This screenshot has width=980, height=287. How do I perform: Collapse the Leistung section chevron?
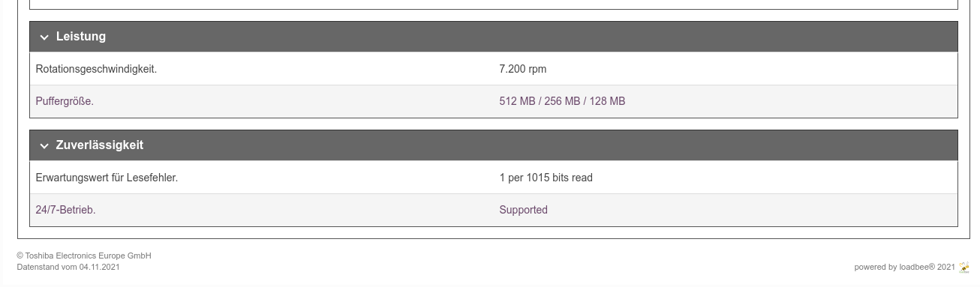[44, 37]
